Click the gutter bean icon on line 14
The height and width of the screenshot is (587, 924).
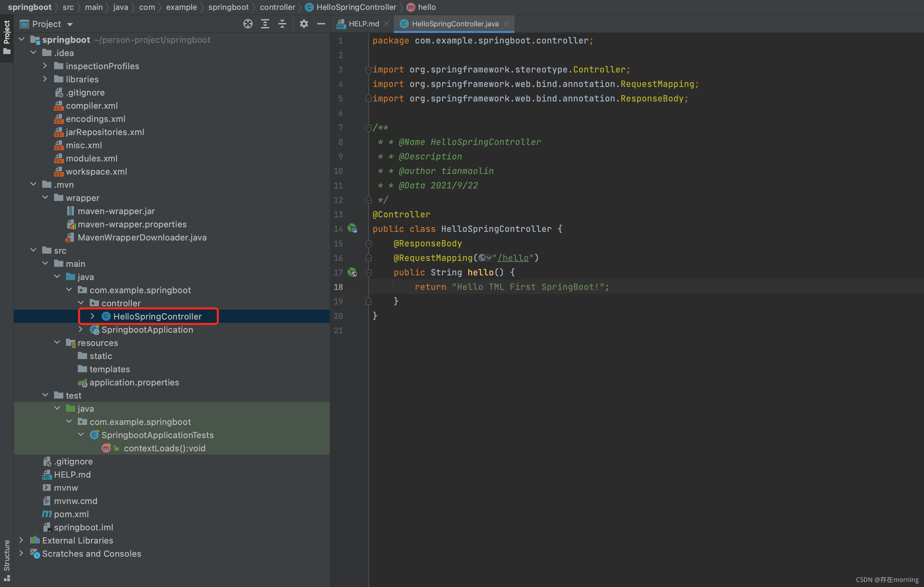(352, 229)
